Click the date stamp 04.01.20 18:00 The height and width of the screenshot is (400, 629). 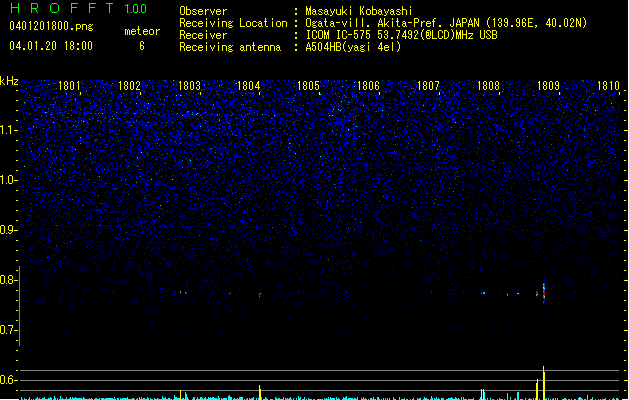(x=51, y=46)
